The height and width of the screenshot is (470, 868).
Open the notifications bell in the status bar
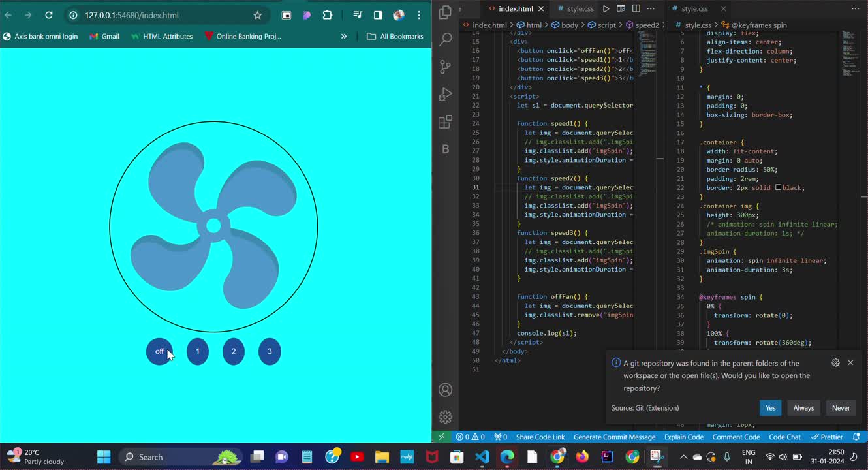pyautogui.click(x=857, y=437)
